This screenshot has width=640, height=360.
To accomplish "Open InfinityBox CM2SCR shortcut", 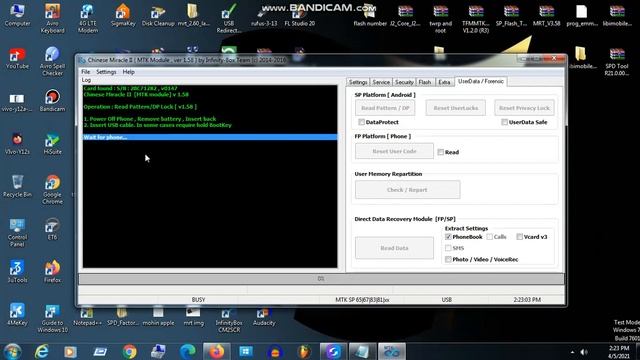I will click(x=229, y=320).
